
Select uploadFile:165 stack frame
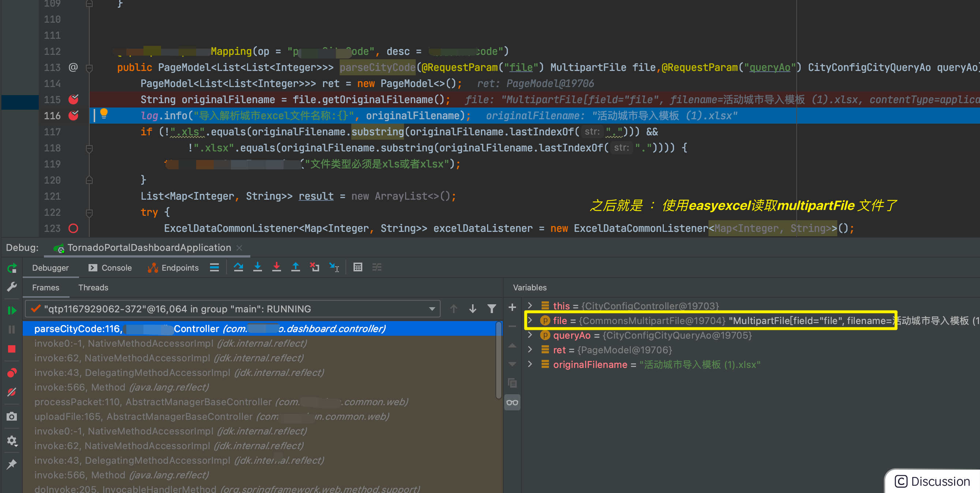(x=259, y=417)
